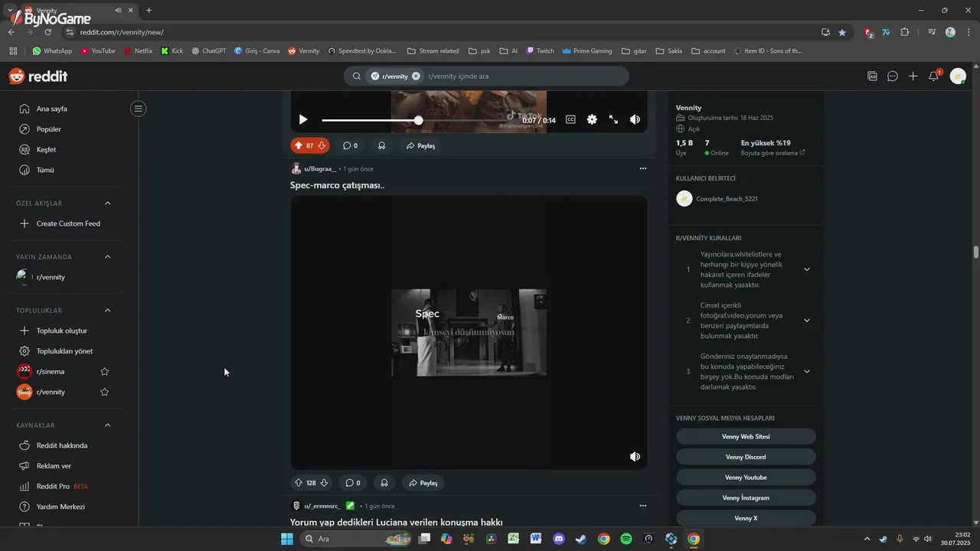
Task: Open r/sinema community
Action: tap(51, 372)
